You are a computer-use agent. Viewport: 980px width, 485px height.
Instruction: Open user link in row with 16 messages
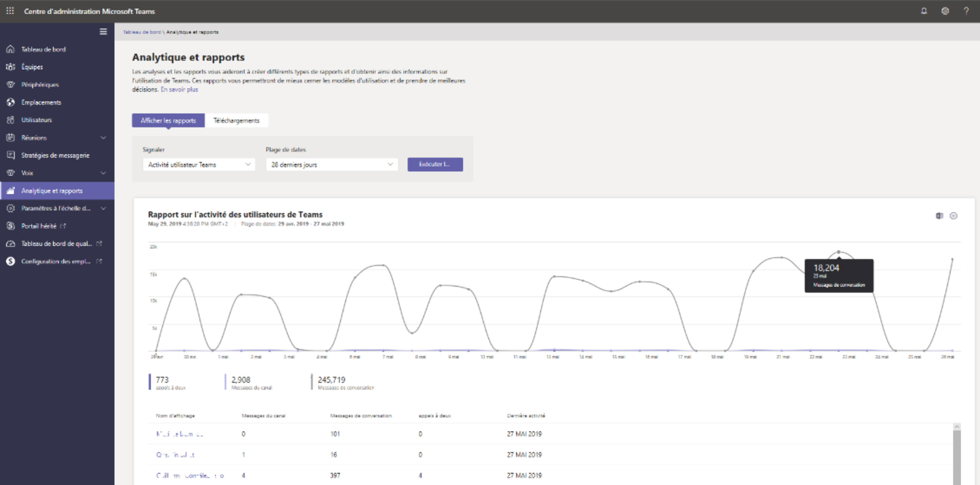(175, 455)
